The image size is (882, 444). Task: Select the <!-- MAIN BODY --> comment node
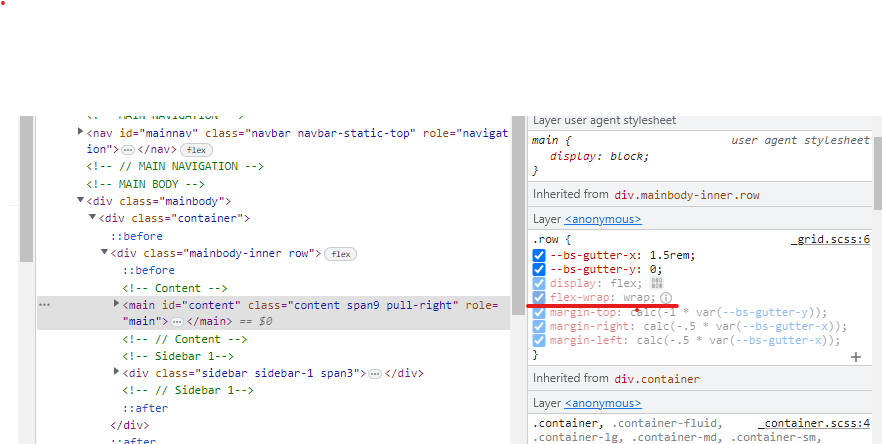[146, 184]
